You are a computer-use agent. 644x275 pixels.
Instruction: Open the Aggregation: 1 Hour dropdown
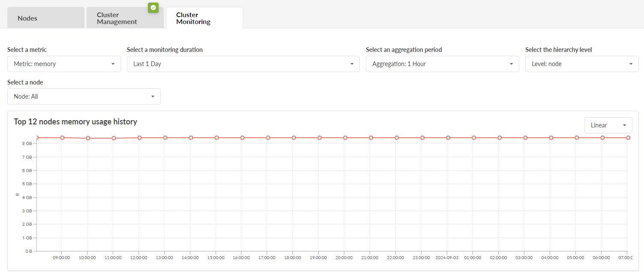[442, 64]
